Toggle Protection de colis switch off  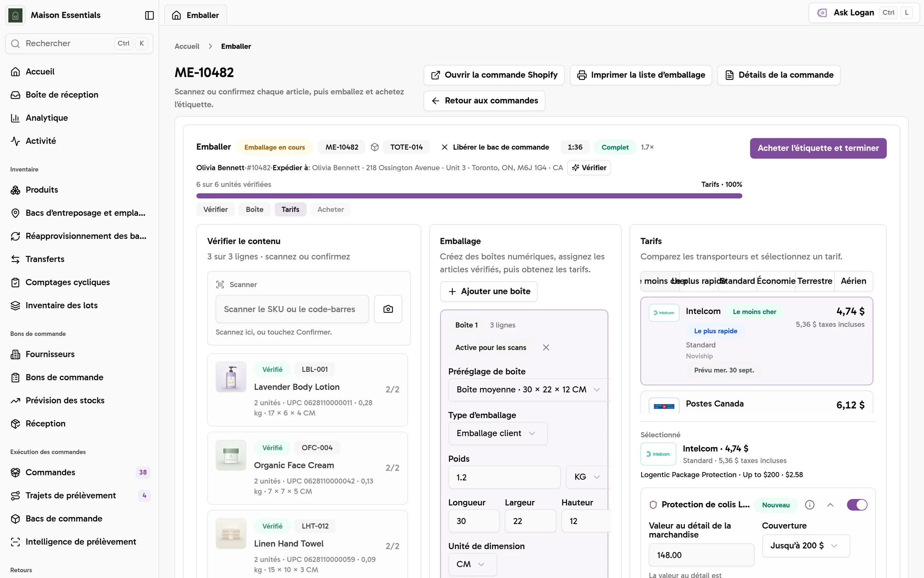point(857,505)
